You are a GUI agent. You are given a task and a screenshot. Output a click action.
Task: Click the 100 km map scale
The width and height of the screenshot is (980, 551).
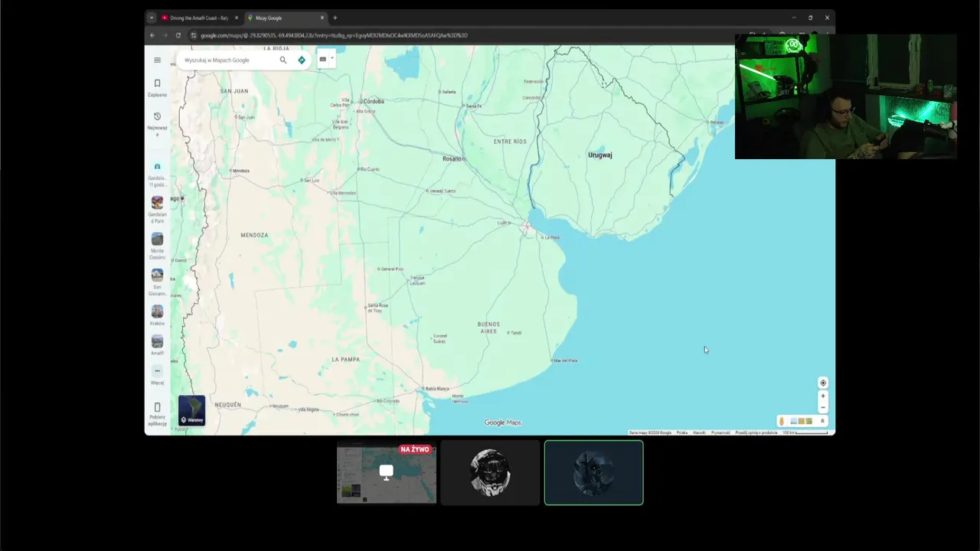point(805,432)
